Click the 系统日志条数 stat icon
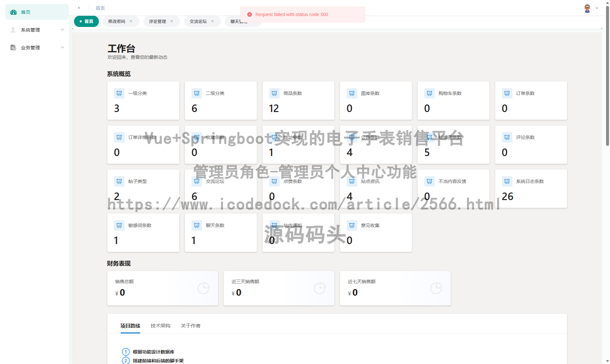 (x=507, y=181)
